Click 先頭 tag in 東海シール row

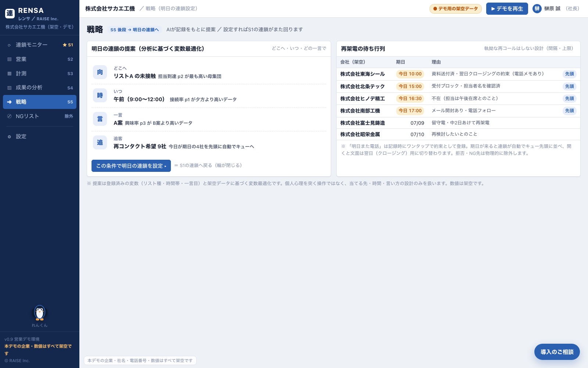coord(570,74)
